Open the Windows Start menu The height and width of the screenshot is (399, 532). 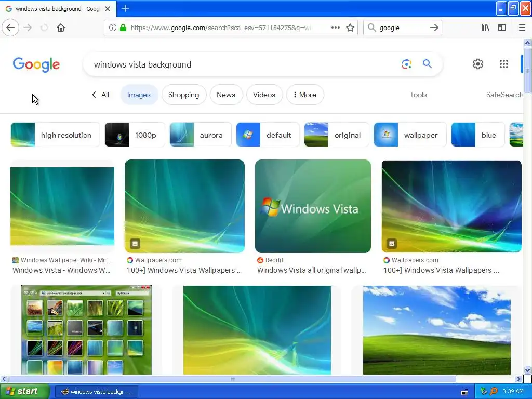pos(25,391)
